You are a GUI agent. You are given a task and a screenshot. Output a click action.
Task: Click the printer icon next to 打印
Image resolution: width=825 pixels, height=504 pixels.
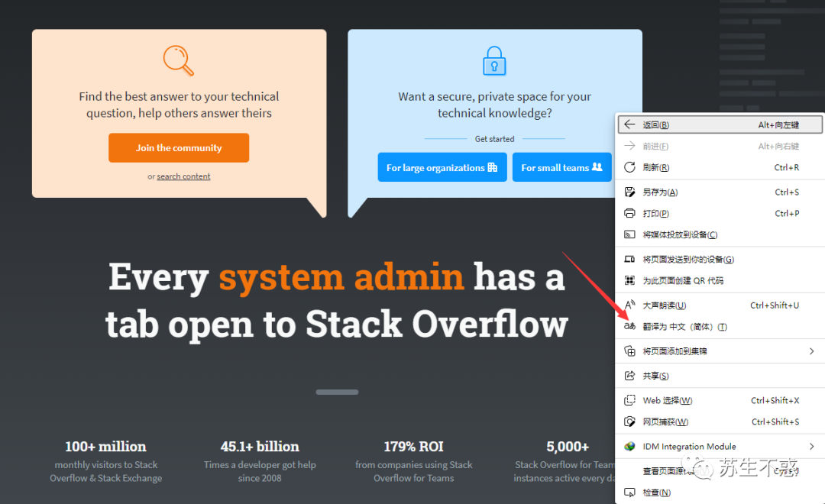click(629, 213)
